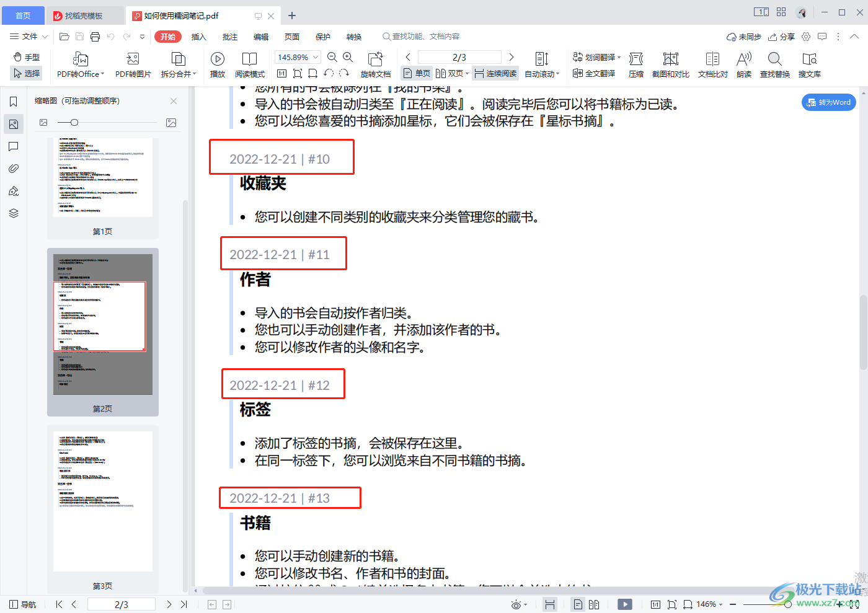The image size is (868, 613).
Task: Toggle 连续阅读 continuous reading
Action: coord(495,73)
